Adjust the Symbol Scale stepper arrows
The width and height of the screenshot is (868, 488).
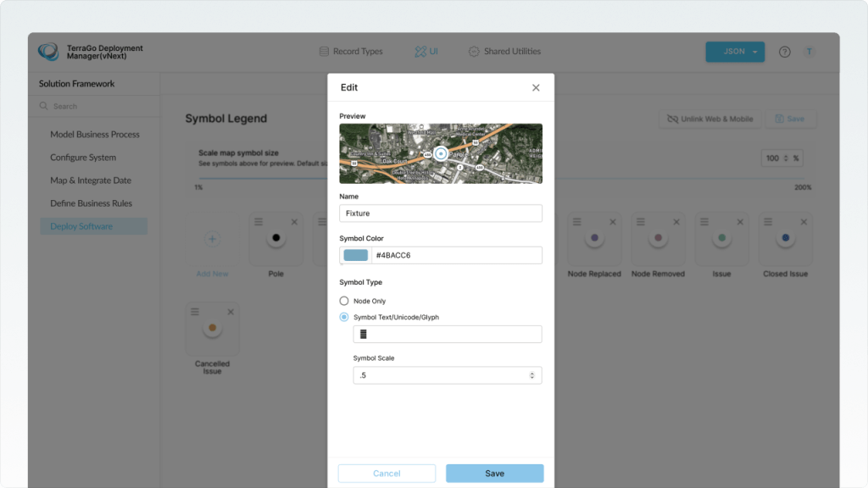point(531,375)
